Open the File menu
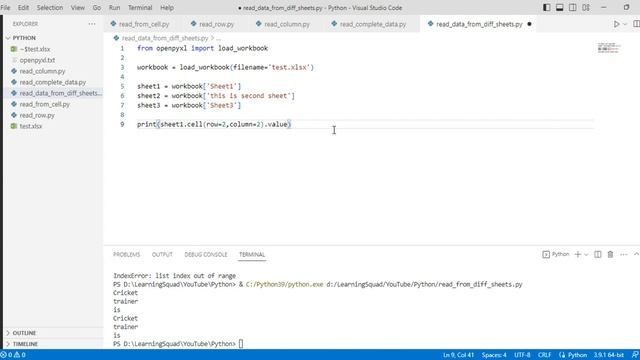The image size is (640, 360). 5,7
